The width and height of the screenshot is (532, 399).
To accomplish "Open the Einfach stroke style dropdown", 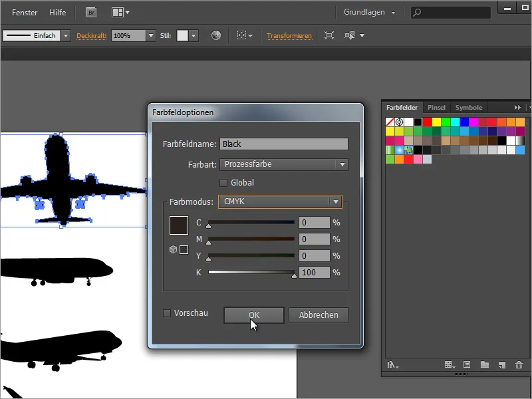I will (x=65, y=35).
